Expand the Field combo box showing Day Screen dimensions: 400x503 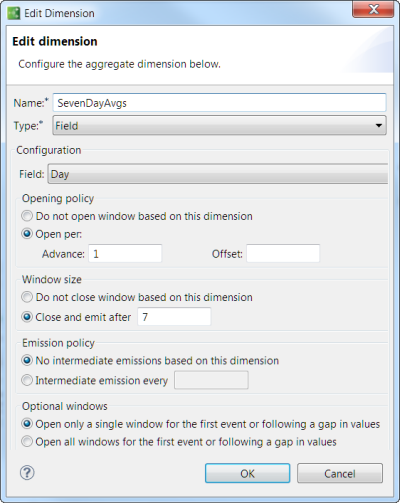pos(218,174)
